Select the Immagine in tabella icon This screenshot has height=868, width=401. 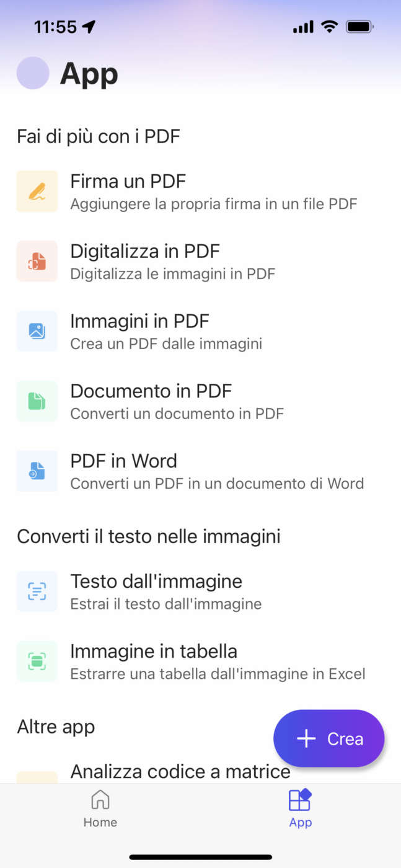[x=37, y=661]
